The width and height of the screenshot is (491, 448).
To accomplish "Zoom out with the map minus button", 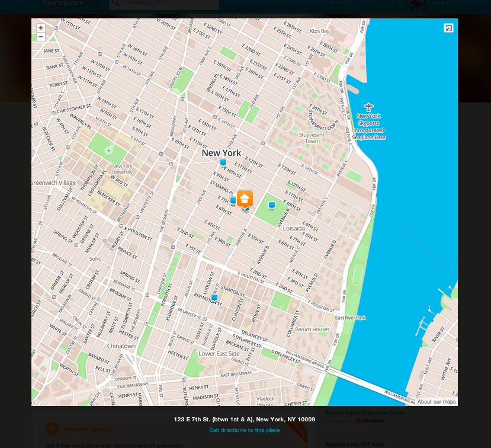I will [41, 37].
